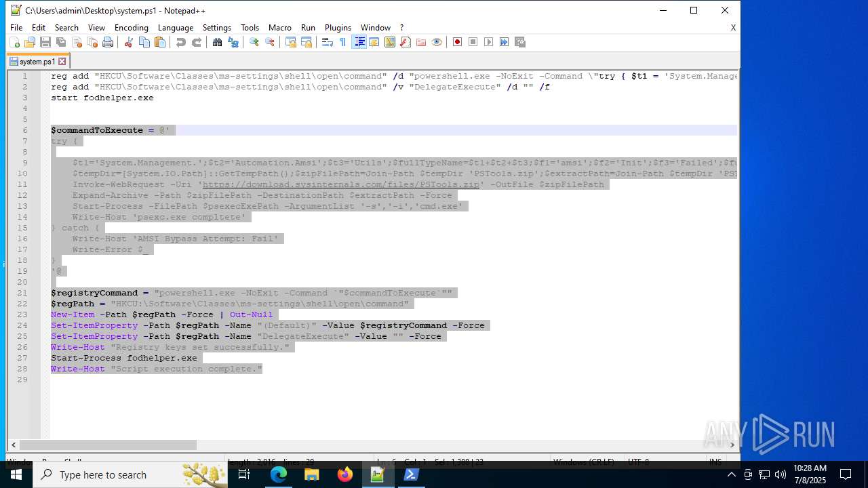Toggle the Function List panel
868x488 pixels.
point(406,42)
